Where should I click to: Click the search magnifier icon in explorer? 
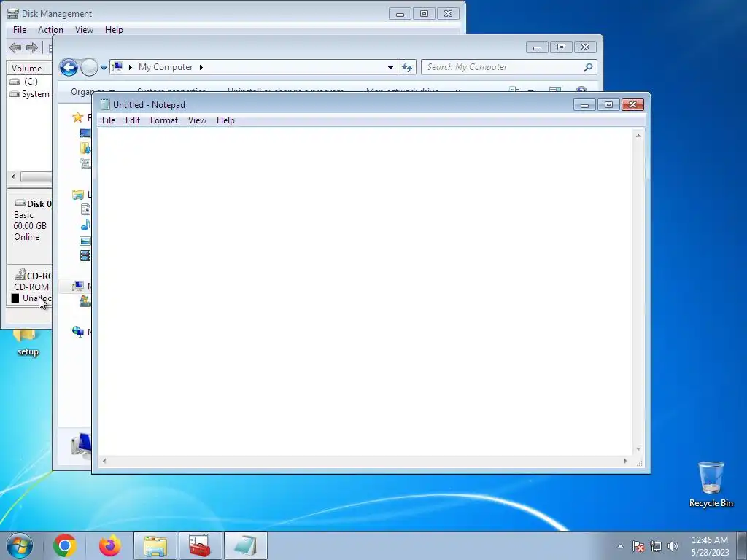point(589,67)
